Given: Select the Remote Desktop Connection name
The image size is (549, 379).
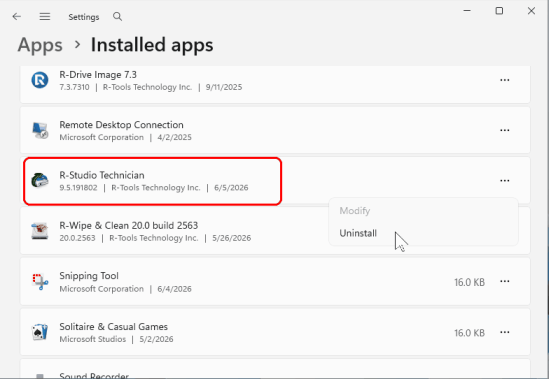Looking at the screenshot, I should coord(121,125).
